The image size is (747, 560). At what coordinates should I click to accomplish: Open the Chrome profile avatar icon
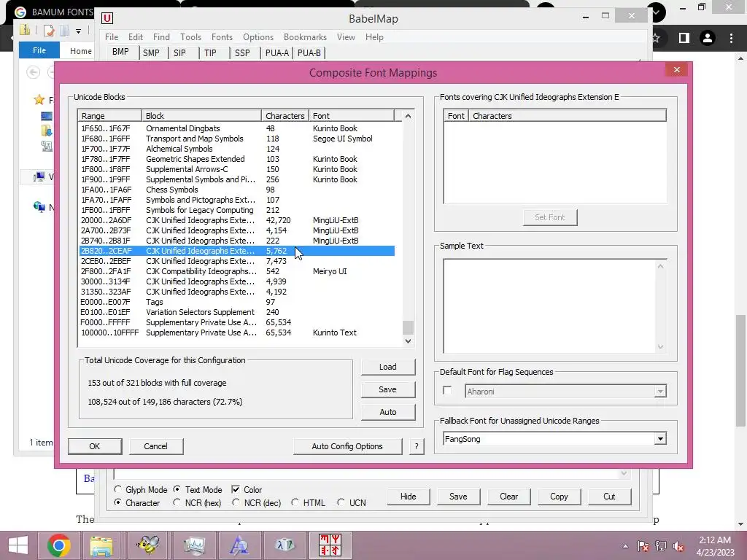[708, 38]
